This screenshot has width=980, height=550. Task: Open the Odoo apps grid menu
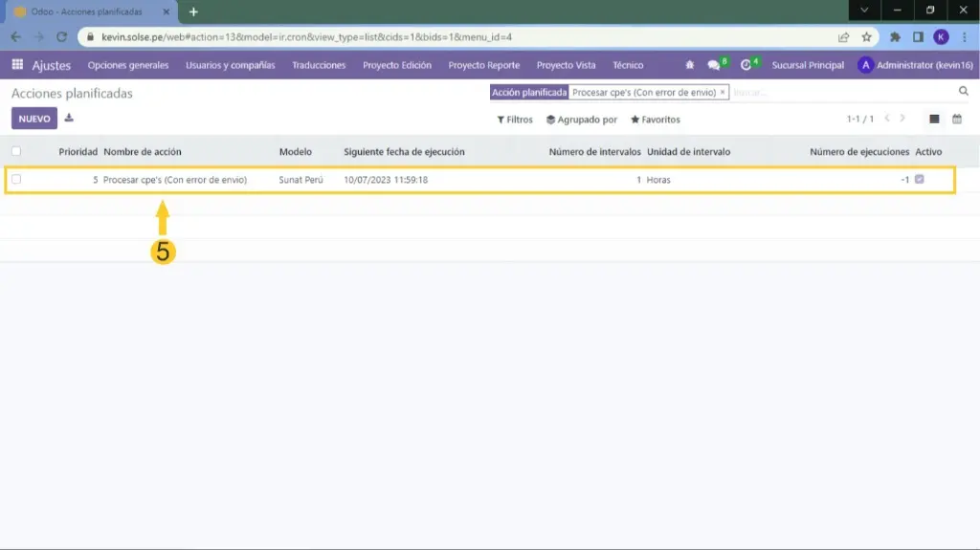pos(17,65)
